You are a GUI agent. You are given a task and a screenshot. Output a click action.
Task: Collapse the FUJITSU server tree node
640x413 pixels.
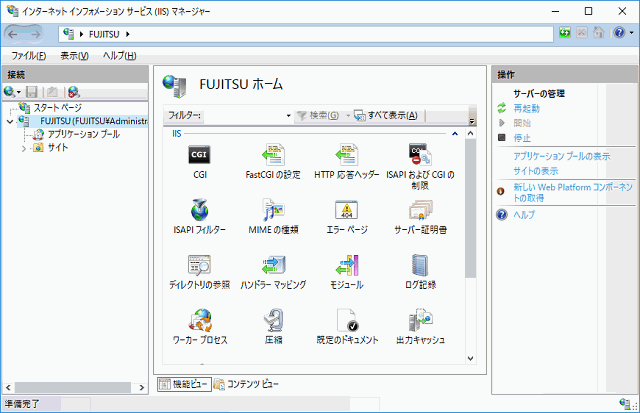tap(10, 122)
